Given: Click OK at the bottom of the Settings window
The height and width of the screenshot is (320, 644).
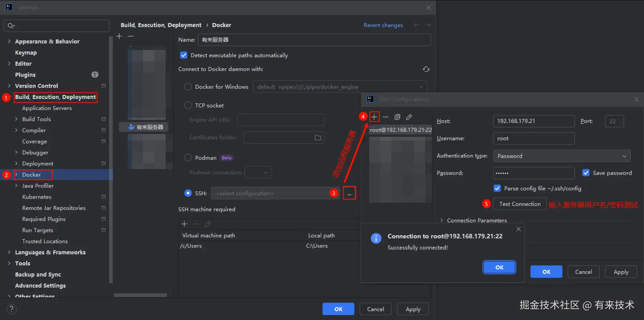Looking at the screenshot, I should [339, 309].
